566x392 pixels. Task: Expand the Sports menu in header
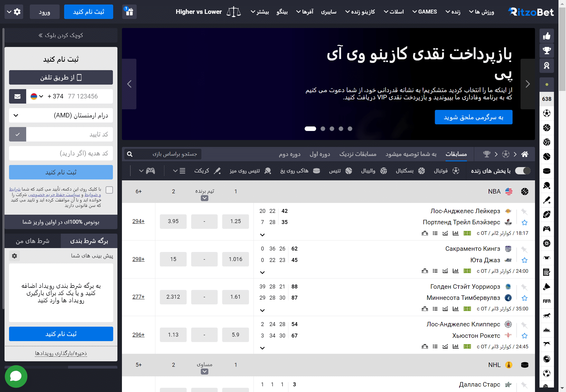[x=481, y=12]
